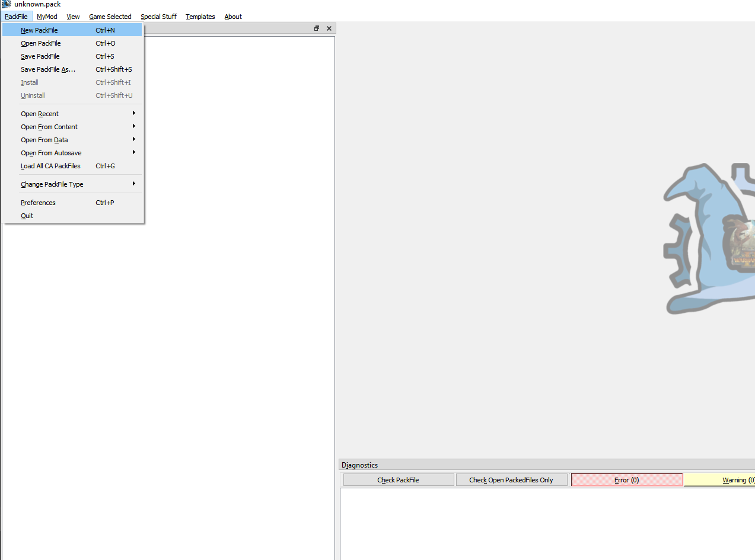
Task: Select Save PackFile menu entry
Action: click(72, 56)
